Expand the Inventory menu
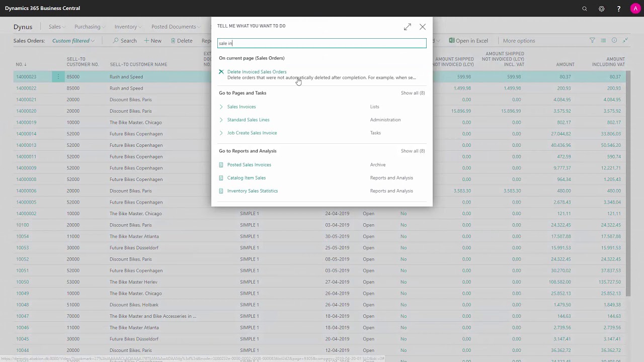Screen dimensions: 644x362 pyautogui.click(x=128, y=27)
